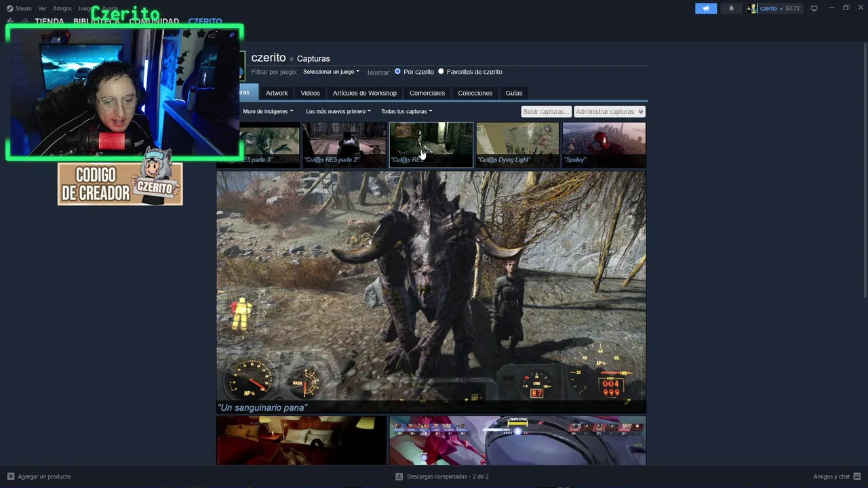Expand the Muro de imágenes dropdown
868x488 pixels.
[268, 111]
